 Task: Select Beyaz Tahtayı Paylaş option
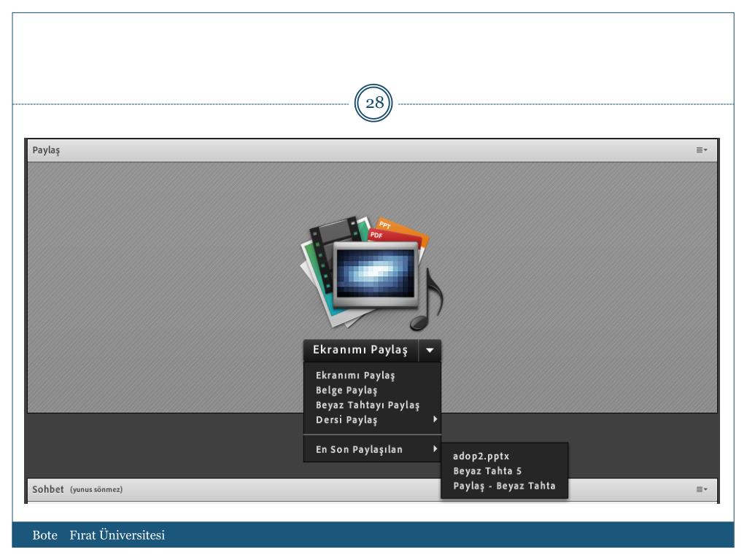click(372, 405)
